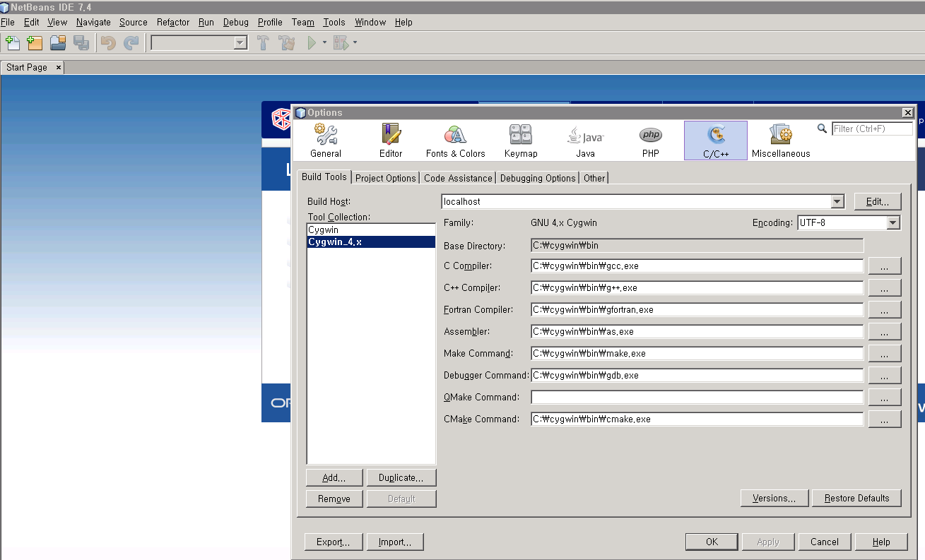Click the New Project toolbar icon
The image size is (925, 560).
35,43
